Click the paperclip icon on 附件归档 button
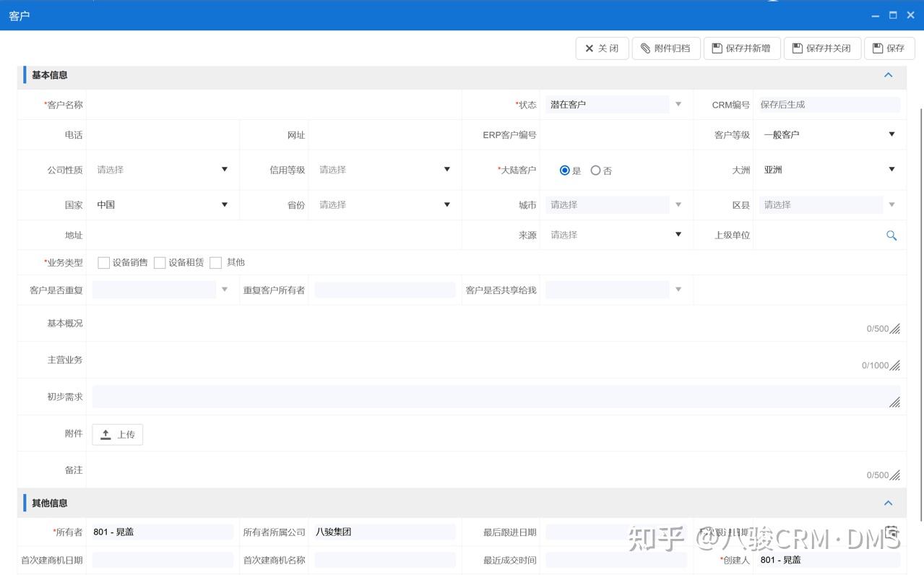 tap(645, 48)
